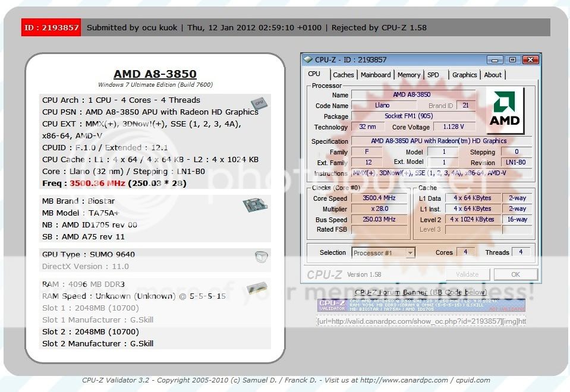This screenshot has width=570, height=392.
Task: Close the CPU-Z window
Action: click(x=530, y=59)
